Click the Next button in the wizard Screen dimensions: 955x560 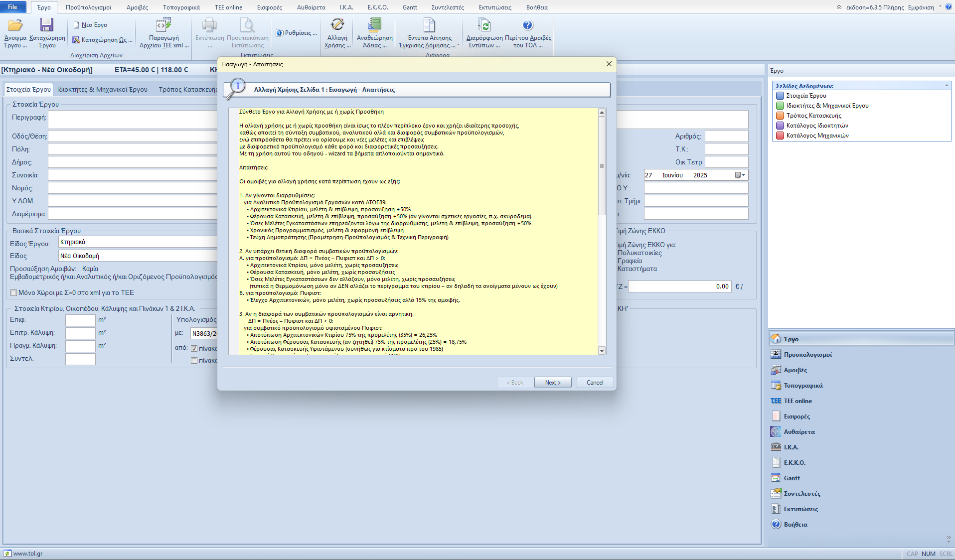click(552, 383)
